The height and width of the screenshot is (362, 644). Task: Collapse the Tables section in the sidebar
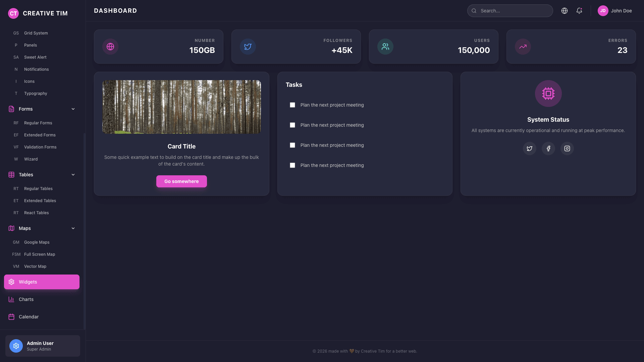tap(73, 175)
